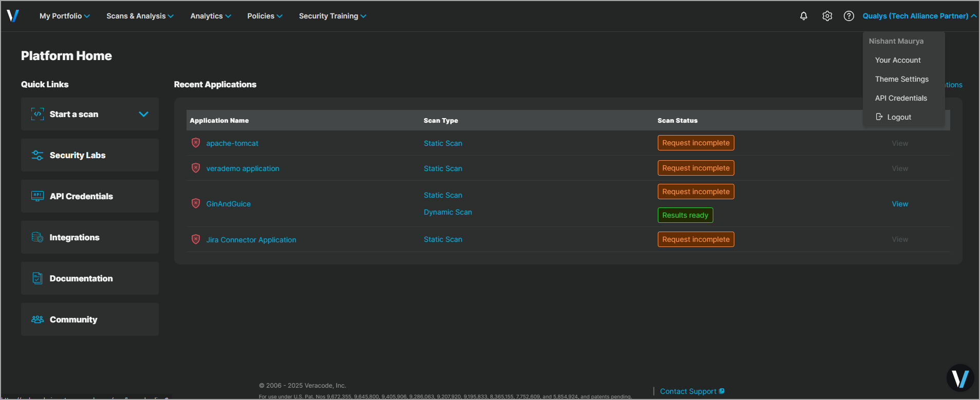
Task: Expand the Start a scan dropdown
Action: [x=143, y=114]
